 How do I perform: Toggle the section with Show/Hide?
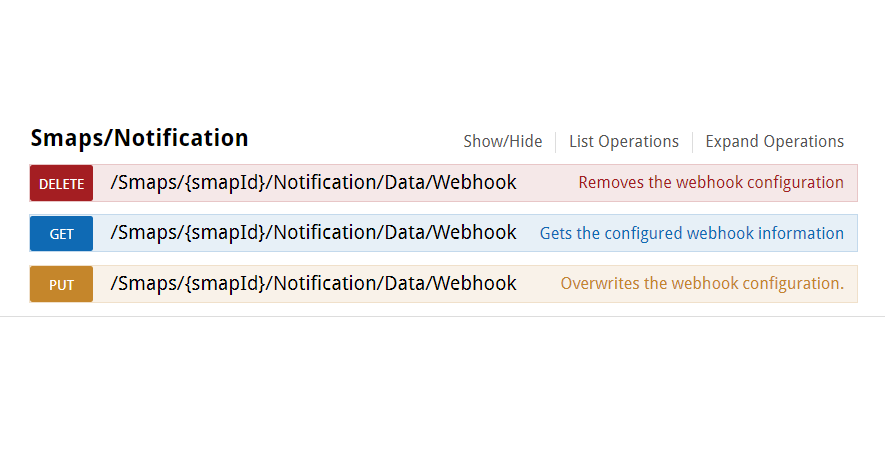pos(502,141)
